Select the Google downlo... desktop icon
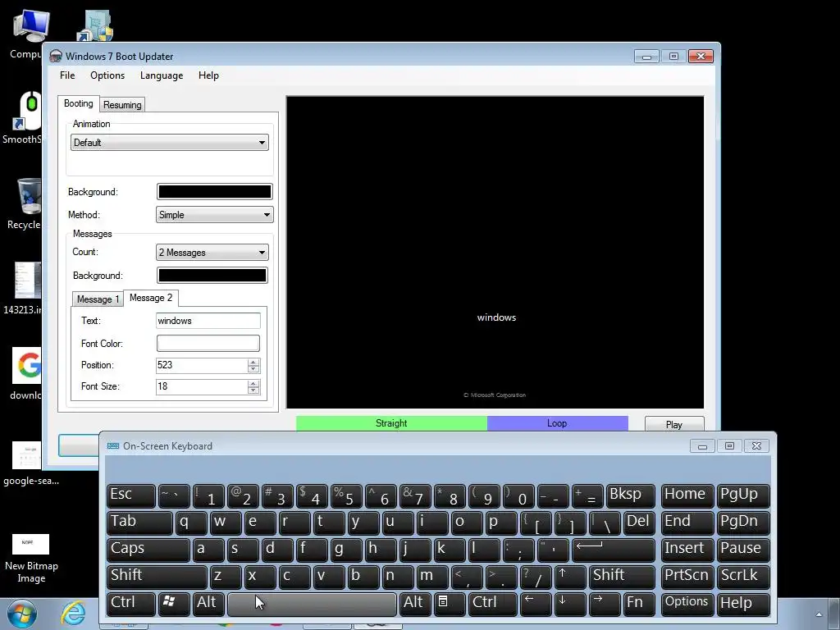840x630 pixels. [x=27, y=374]
